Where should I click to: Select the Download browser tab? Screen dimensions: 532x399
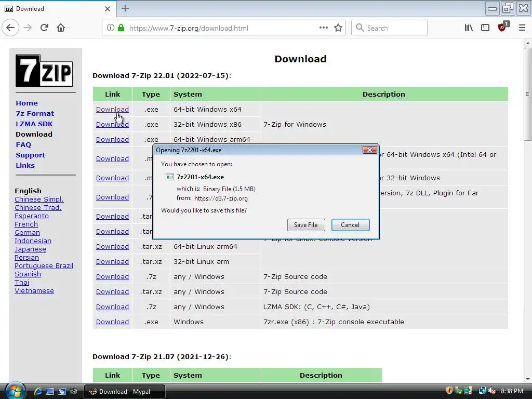click(x=58, y=9)
